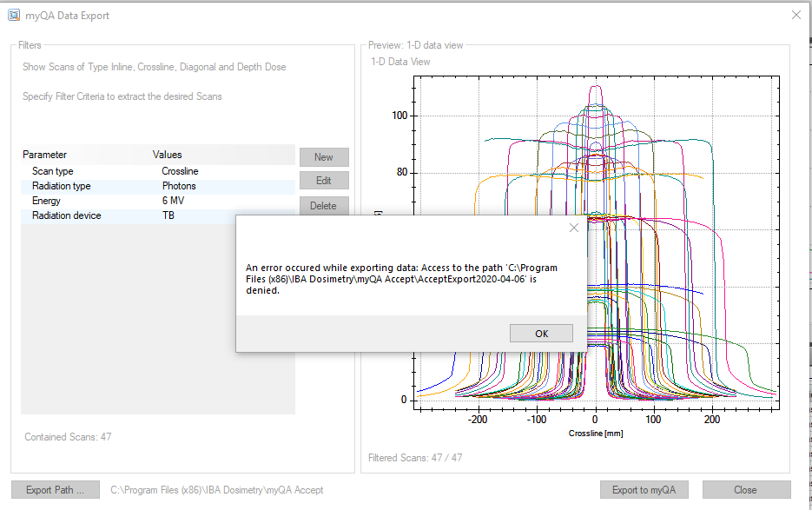The height and width of the screenshot is (510, 812).
Task: Open the Export Path chooser
Action: click(x=56, y=490)
